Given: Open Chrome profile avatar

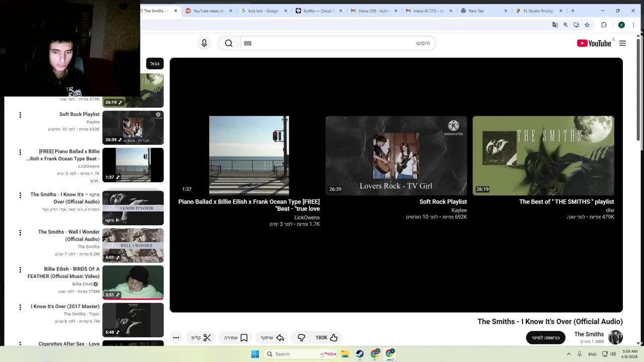Looking at the screenshot, I should point(621,25).
